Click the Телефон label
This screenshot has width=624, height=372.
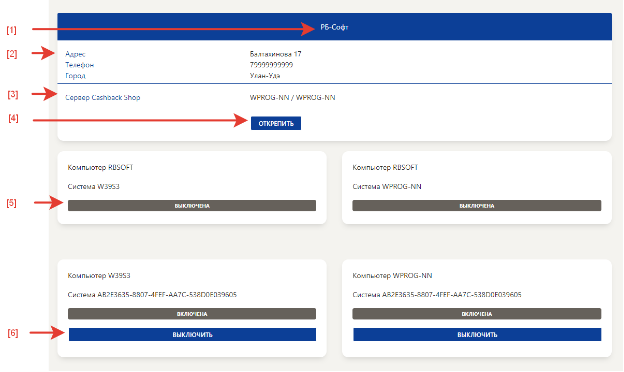(80, 64)
